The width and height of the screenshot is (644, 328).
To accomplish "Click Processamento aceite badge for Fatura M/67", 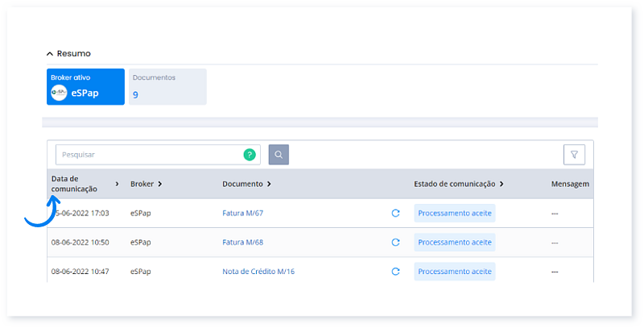I will click(x=455, y=214).
